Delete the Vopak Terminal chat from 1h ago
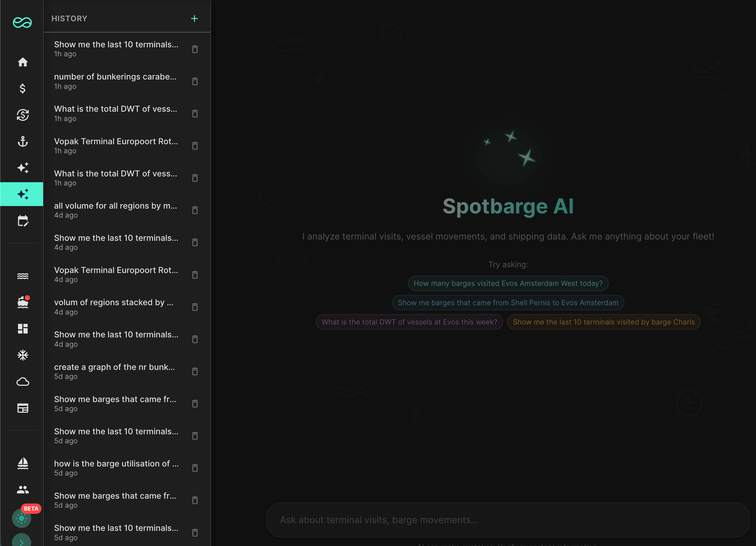Screen dimensions: 756x546 (195, 146)
